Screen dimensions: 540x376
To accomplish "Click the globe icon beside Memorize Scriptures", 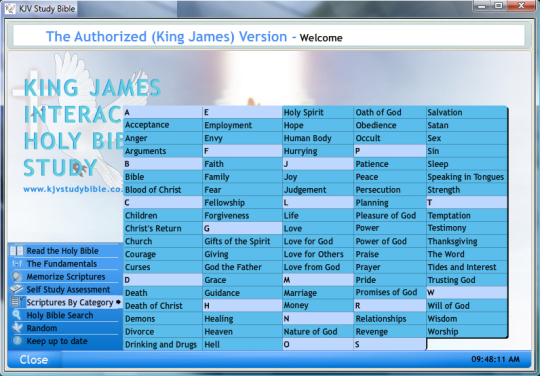I will click(17, 276).
